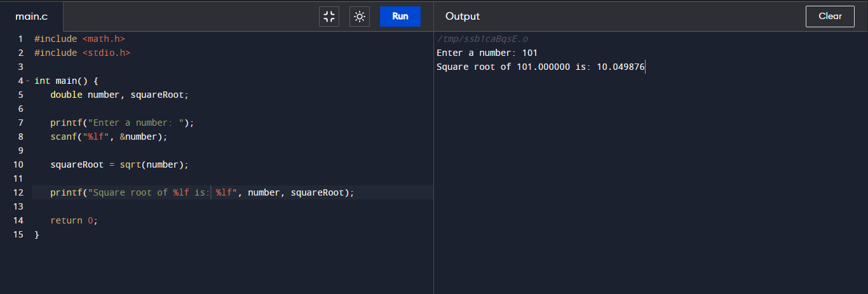Collapse main function with fold arrow

coord(28,81)
